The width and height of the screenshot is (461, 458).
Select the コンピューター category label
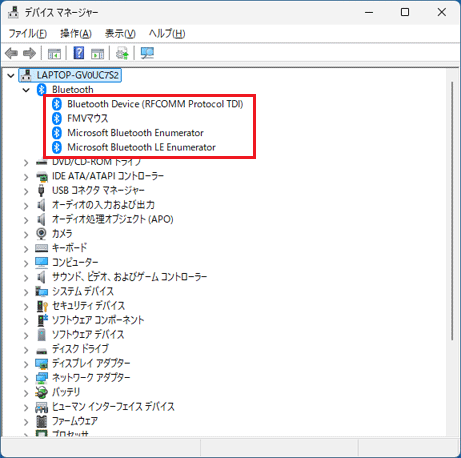(75, 263)
